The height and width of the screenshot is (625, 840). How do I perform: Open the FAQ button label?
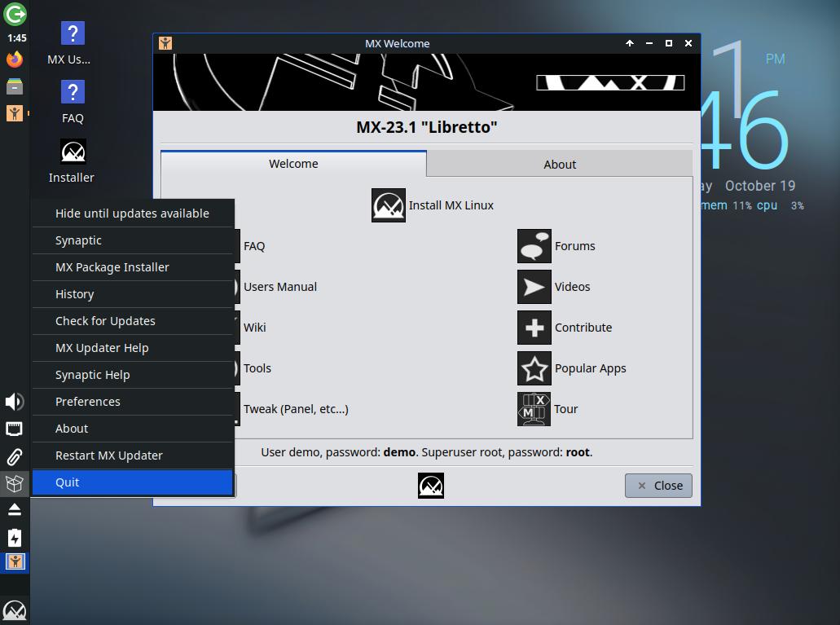pos(254,246)
